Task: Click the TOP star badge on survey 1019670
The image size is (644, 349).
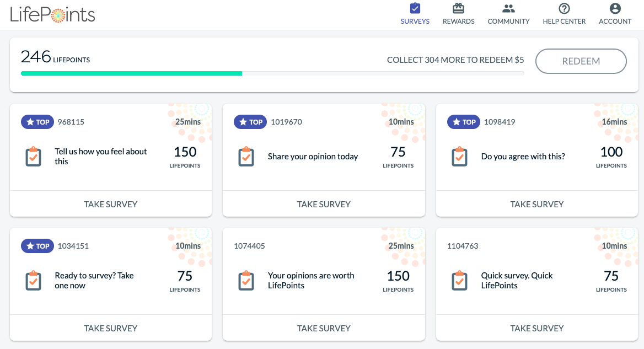Action: tap(250, 122)
